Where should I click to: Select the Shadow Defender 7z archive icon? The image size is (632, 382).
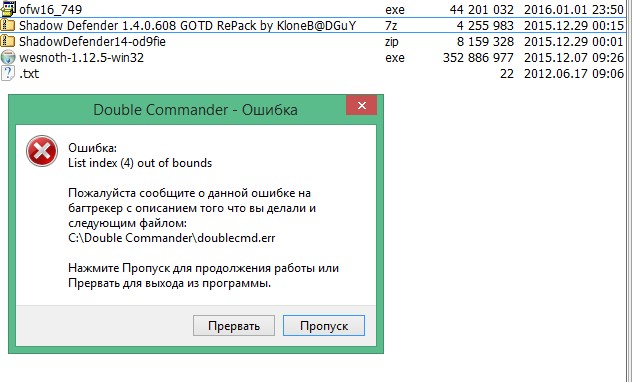coord(8,25)
